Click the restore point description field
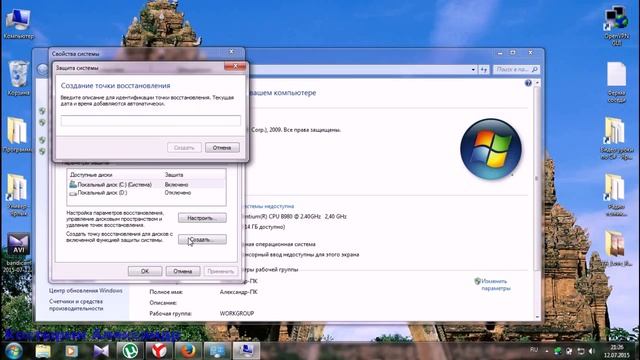 (151, 120)
